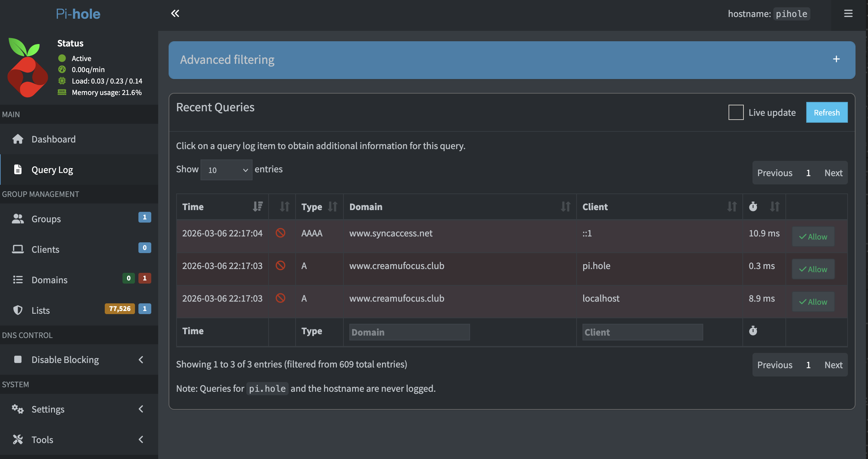Collapse sidebar with double-chevron icon
Screen dimensions: 868x459
[x=175, y=14]
